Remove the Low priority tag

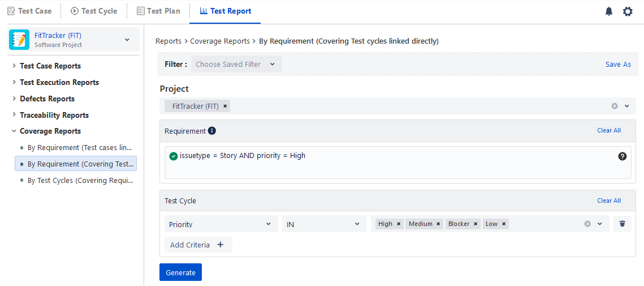[x=504, y=224]
